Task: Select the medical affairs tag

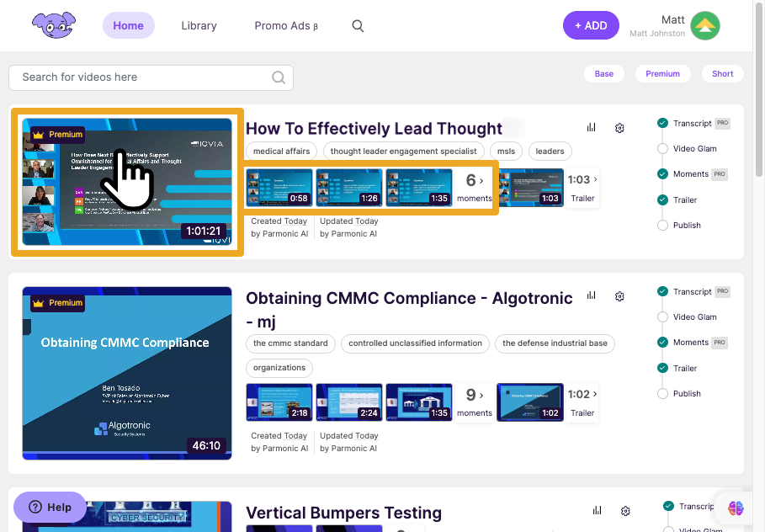Action: (281, 152)
